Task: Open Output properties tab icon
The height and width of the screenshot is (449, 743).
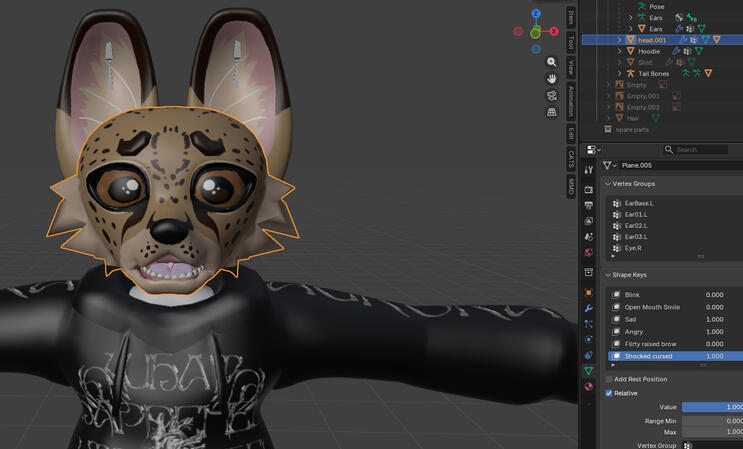Action: [589, 205]
